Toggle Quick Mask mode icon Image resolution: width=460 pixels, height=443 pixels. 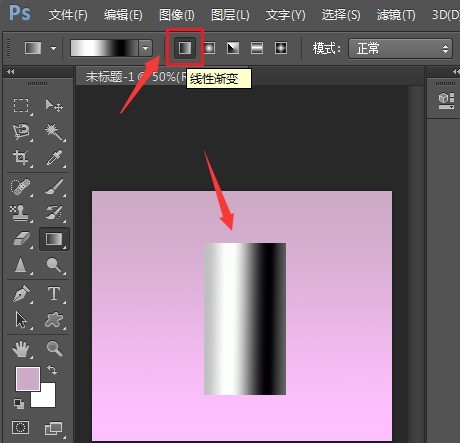pos(20,427)
